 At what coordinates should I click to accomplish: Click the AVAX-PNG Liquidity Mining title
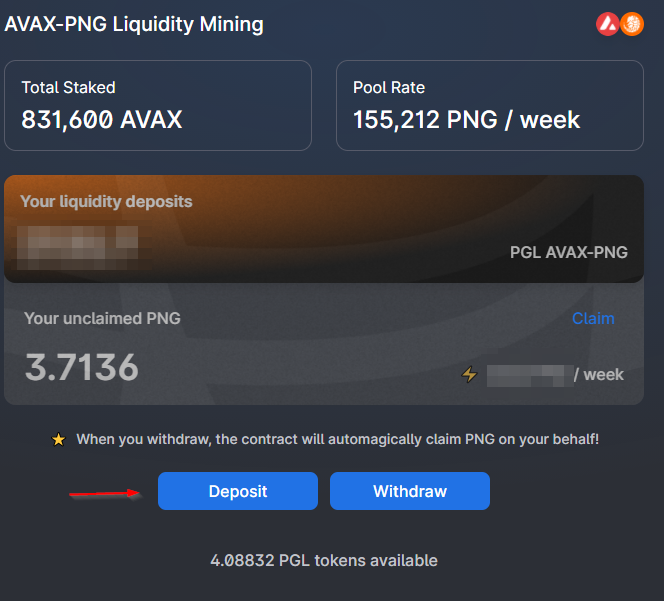(x=134, y=24)
